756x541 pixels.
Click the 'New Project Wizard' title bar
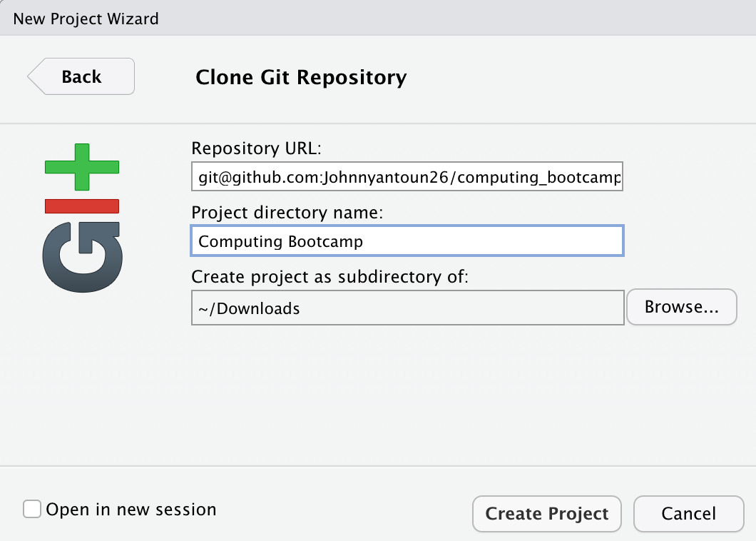click(x=86, y=18)
